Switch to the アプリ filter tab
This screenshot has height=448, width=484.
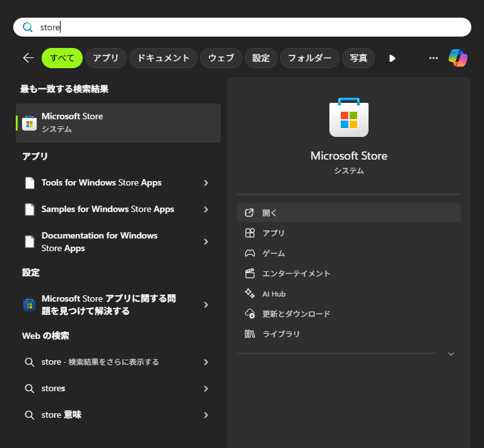click(x=106, y=58)
